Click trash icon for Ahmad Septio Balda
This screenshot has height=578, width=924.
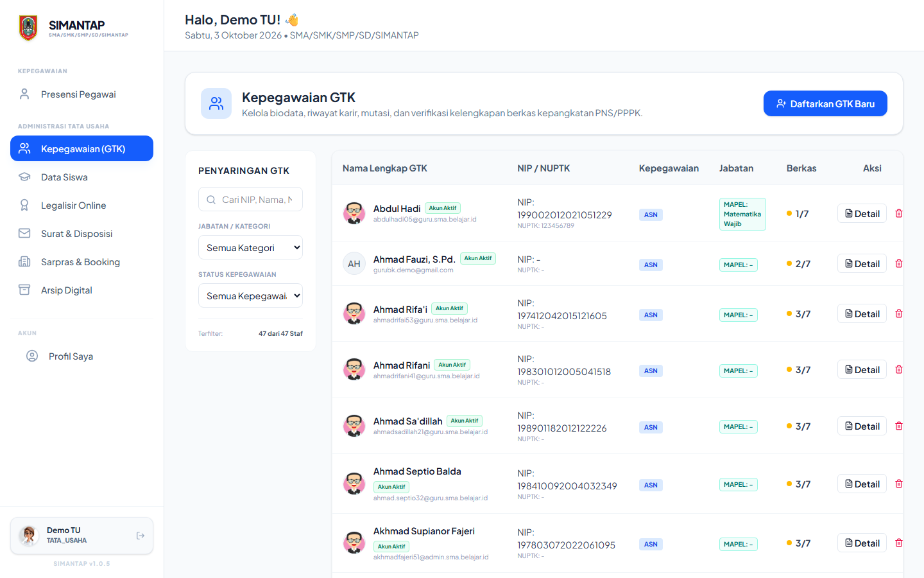click(899, 484)
